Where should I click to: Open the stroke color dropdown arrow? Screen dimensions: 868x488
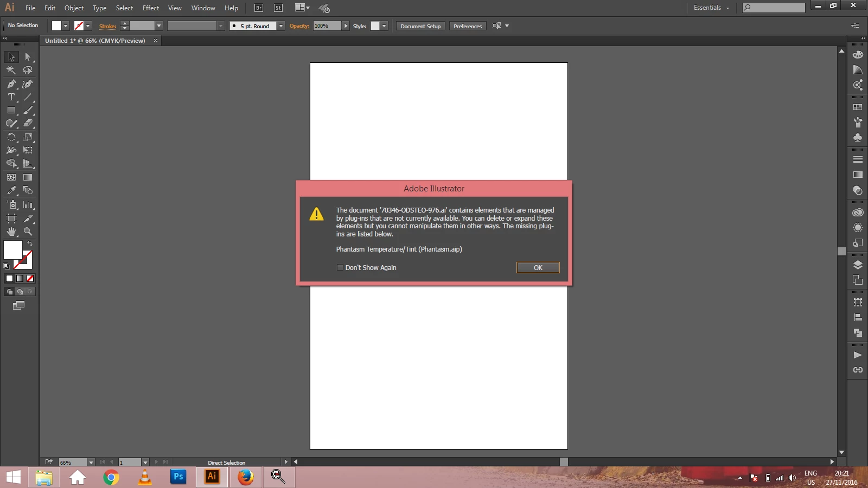click(88, 26)
